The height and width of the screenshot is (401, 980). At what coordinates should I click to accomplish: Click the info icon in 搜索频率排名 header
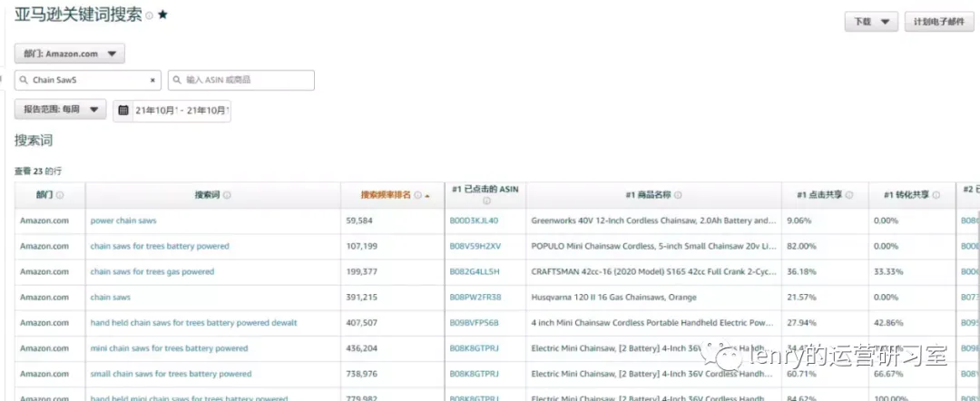tap(417, 195)
